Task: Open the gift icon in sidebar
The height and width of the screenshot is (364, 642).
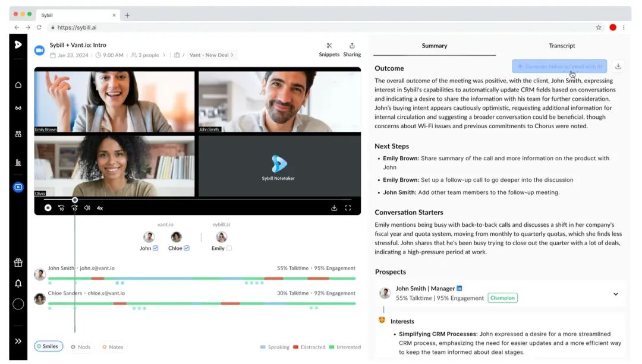Action: (x=18, y=262)
